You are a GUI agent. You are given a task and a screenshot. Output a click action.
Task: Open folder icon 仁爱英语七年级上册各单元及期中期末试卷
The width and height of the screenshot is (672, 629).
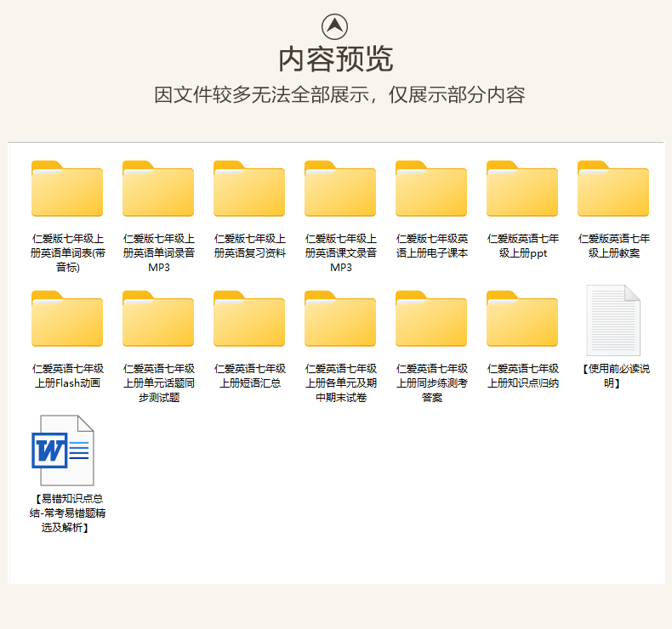click(x=340, y=319)
